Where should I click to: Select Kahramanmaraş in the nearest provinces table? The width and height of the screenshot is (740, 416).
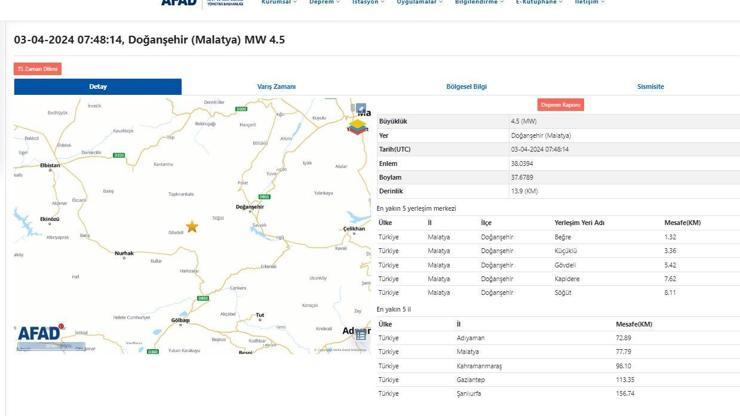pos(479,366)
